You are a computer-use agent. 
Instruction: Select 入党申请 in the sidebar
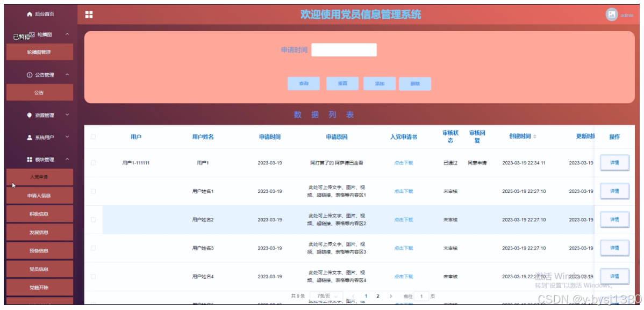click(39, 177)
